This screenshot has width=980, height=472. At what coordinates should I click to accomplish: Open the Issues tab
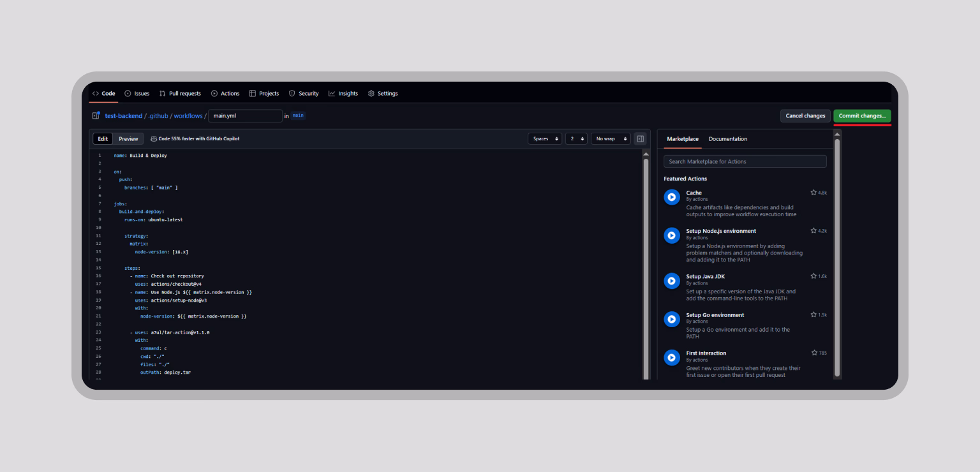click(137, 93)
